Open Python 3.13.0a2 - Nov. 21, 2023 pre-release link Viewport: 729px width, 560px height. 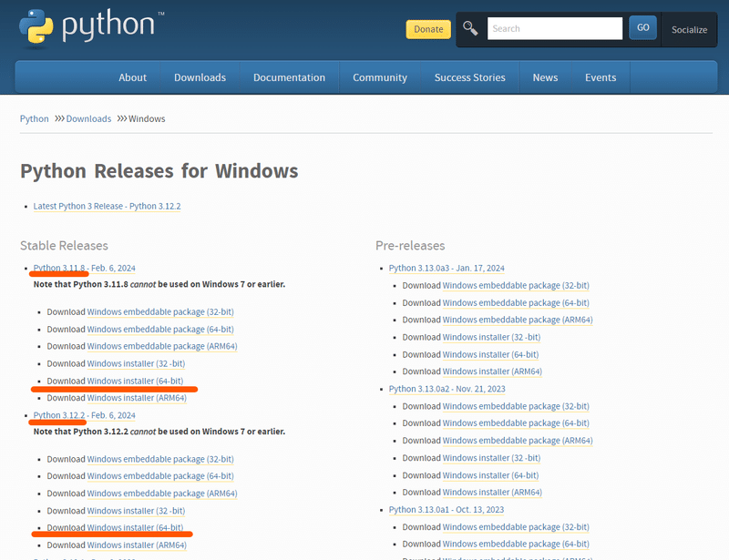click(x=447, y=389)
